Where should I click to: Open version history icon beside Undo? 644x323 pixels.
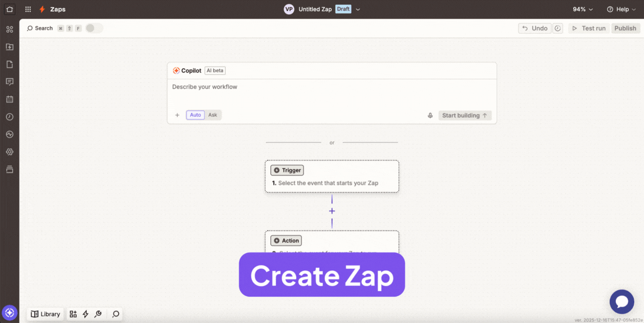558,28
